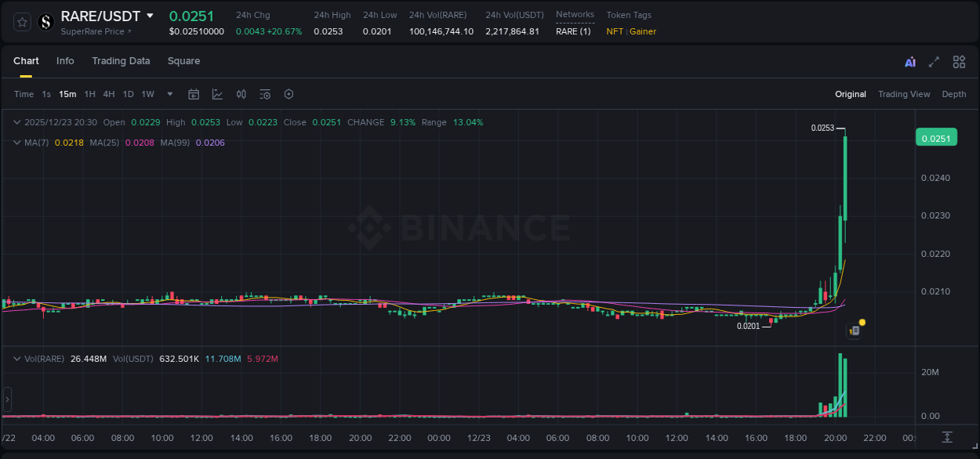The height and width of the screenshot is (459, 980).
Task: Open the candlestick comparison tool icon
Action: [241, 94]
